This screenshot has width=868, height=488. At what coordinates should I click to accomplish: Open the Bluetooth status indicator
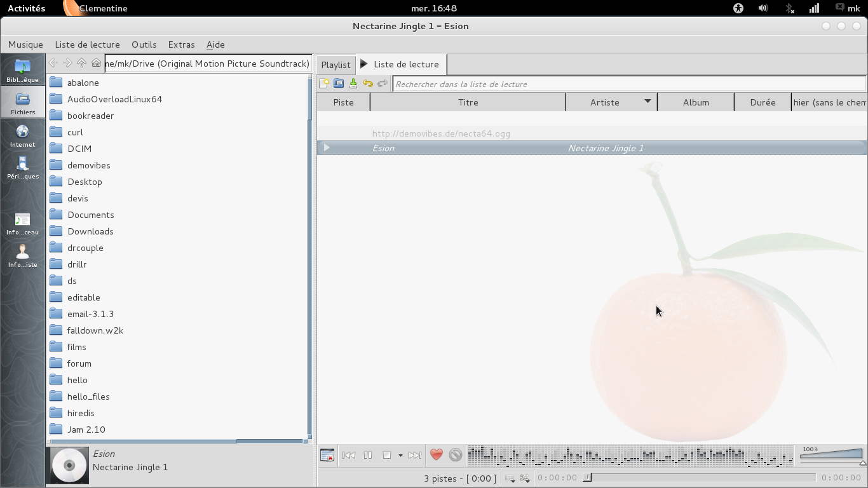[789, 8]
